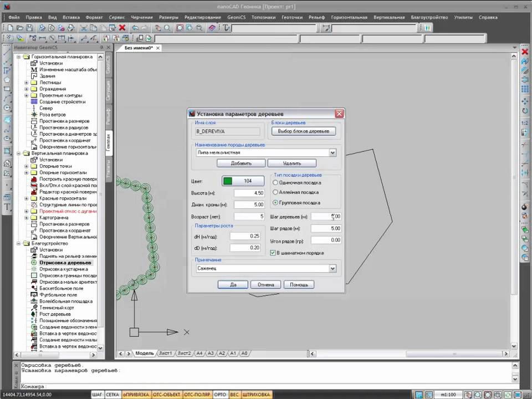The width and height of the screenshot is (532, 399).
Task: Choose the Аллейная посадка radio option
Action: pyautogui.click(x=275, y=192)
